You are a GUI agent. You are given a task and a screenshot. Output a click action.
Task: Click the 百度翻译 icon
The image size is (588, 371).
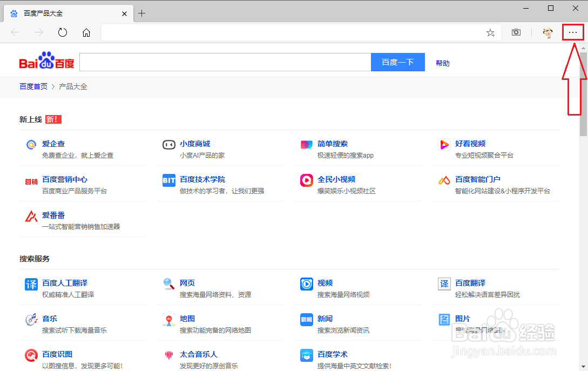(444, 284)
